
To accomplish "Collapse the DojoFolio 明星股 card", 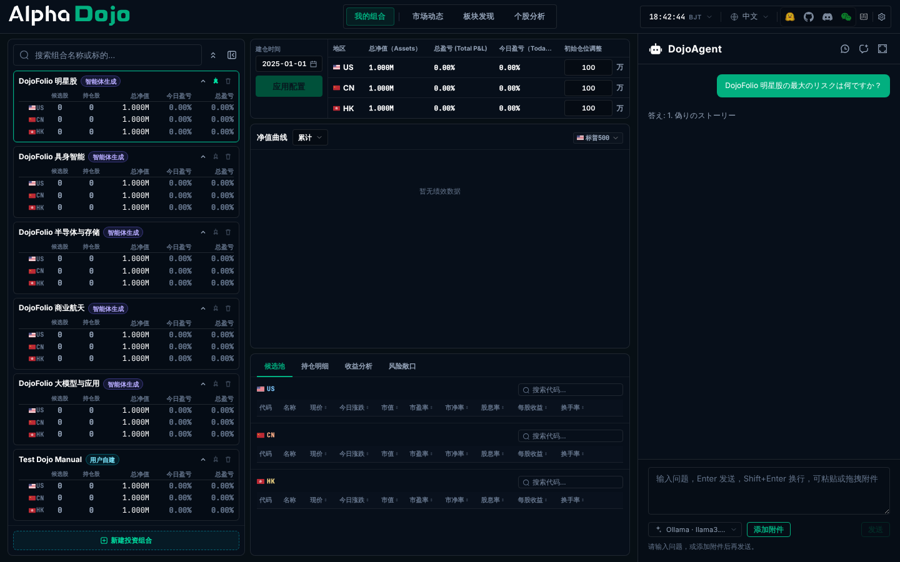I will coord(203,82).
